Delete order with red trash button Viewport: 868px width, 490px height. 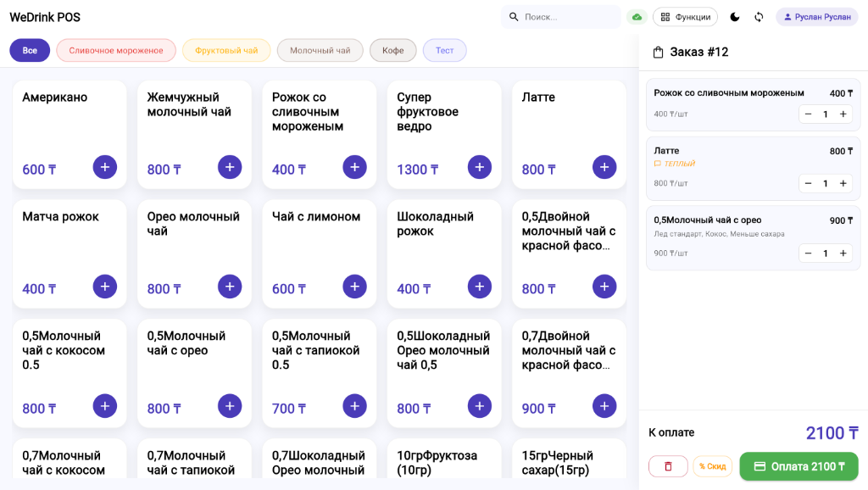[x=668, y=466]
